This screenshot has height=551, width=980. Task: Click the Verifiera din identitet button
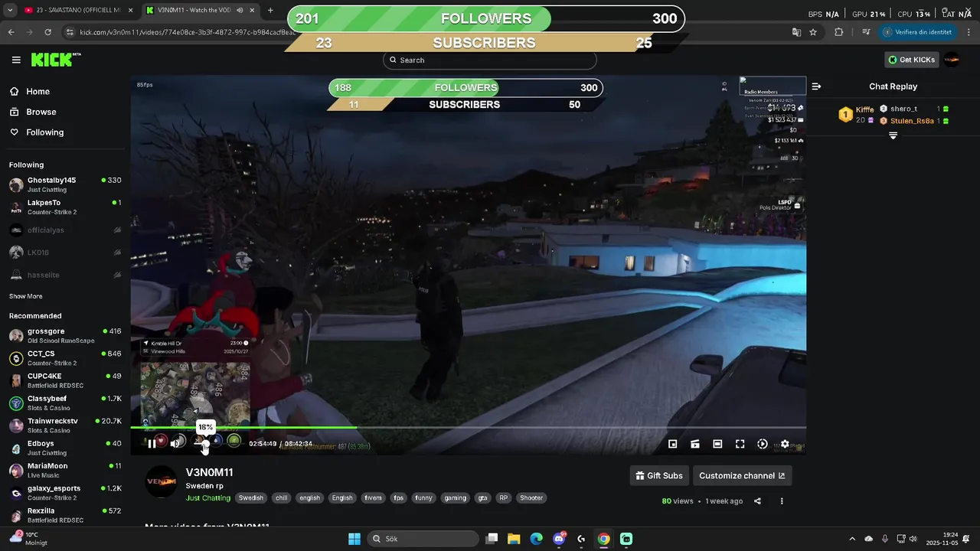click(x=918, y=32)
